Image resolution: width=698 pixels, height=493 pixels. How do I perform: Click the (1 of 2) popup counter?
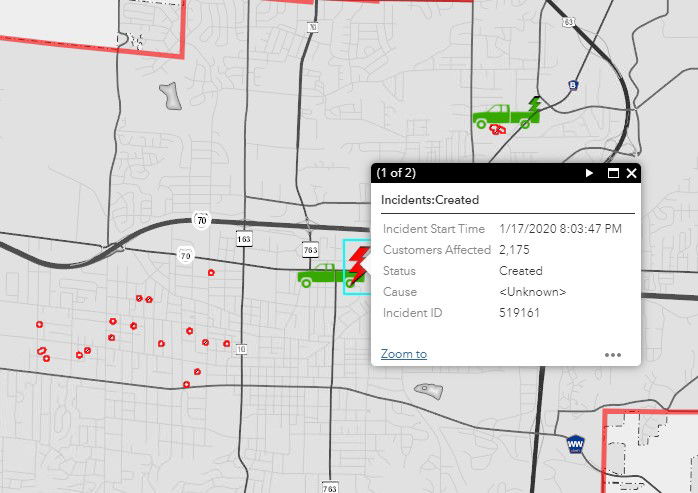[x=396, y=173]
